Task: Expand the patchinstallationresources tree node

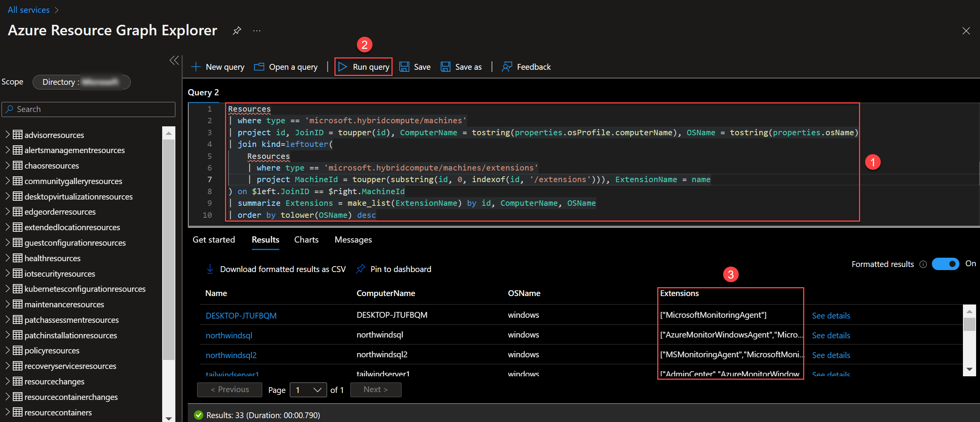Action: point(7,335)
